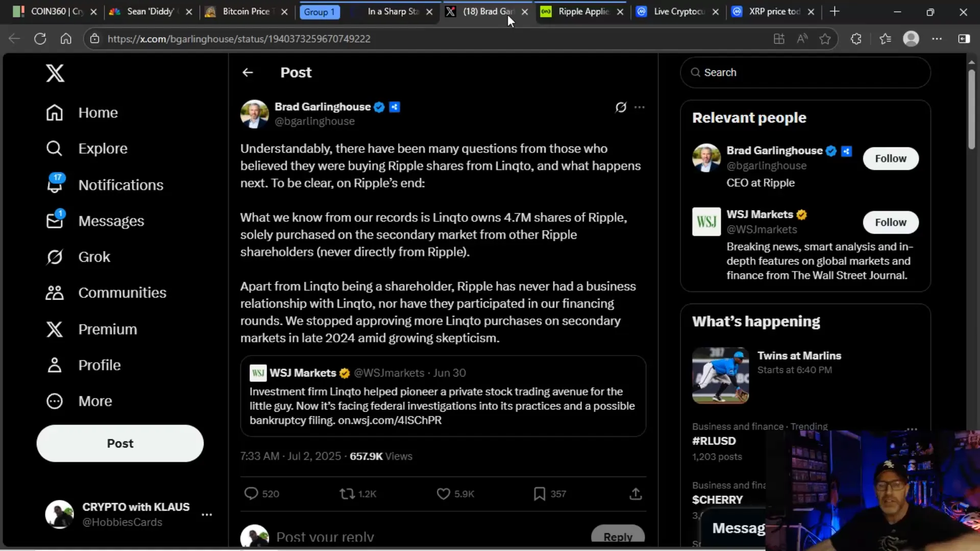Open the $CHERRY trending topic
980x551 pixels.
717,499
